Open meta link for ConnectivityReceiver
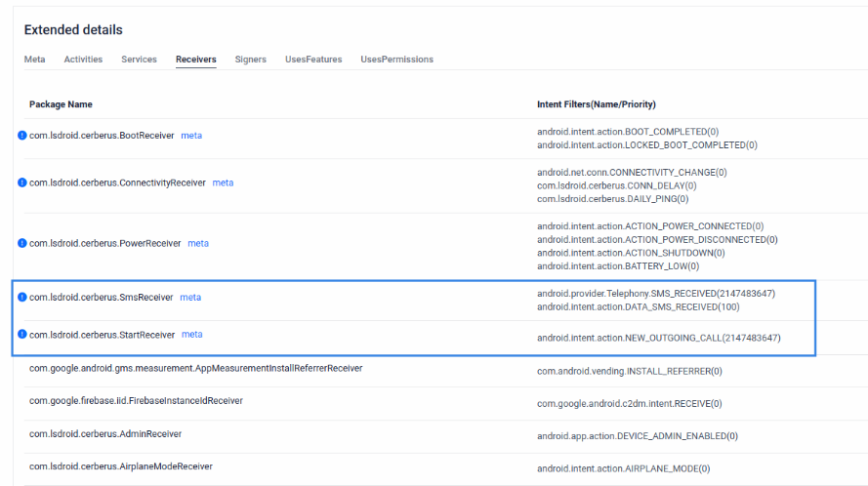The width and height of the screenshot is (868, 486). (223, 182)
